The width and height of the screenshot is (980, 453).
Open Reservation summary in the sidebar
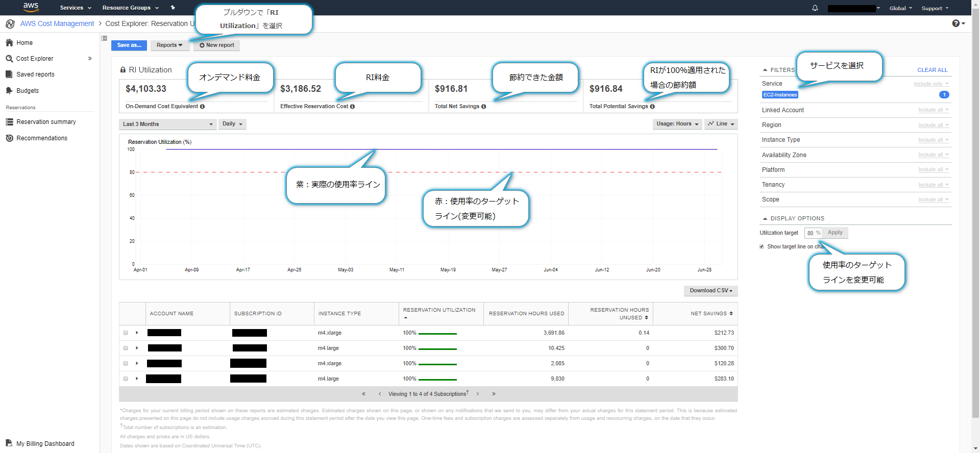tap(46, 122)
